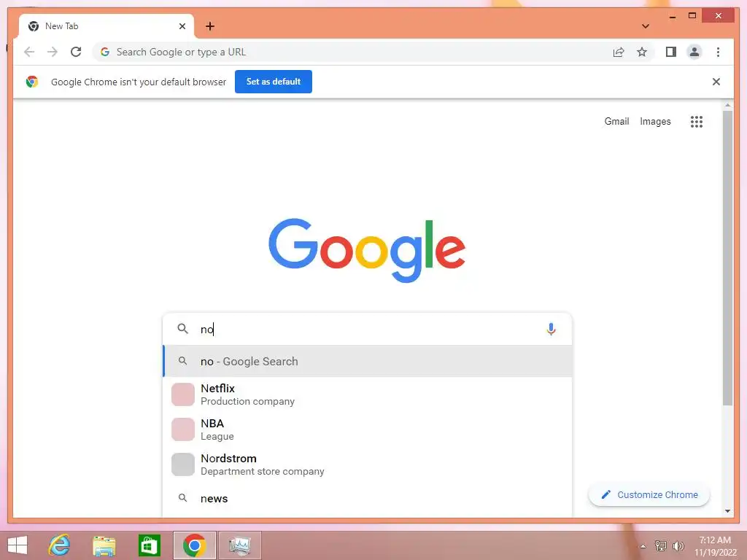Click the Nordstrom suggestion thumbnail
Screen dimensions: 747x560
coord(183,464)
